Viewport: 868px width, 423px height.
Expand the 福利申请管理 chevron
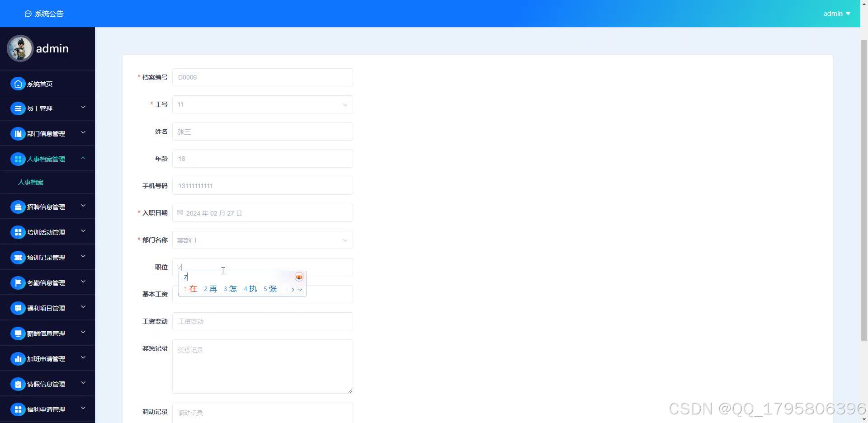coord(83,409)
